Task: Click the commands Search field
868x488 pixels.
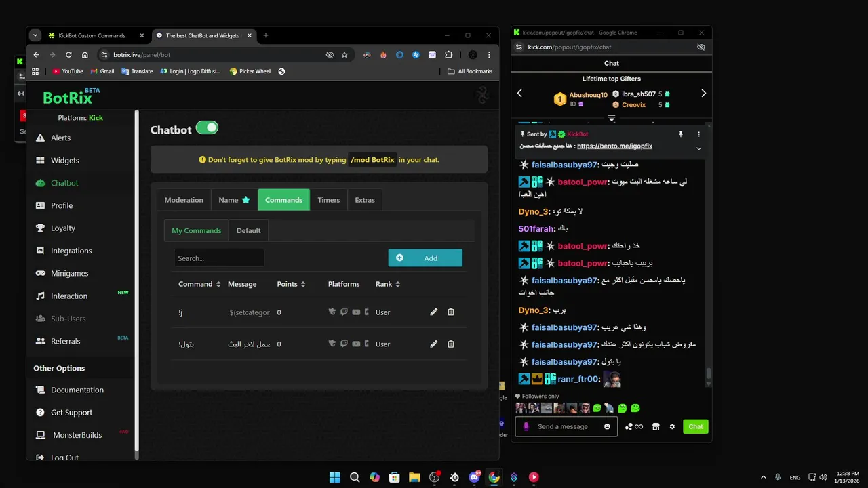Action: pos(219,258)
